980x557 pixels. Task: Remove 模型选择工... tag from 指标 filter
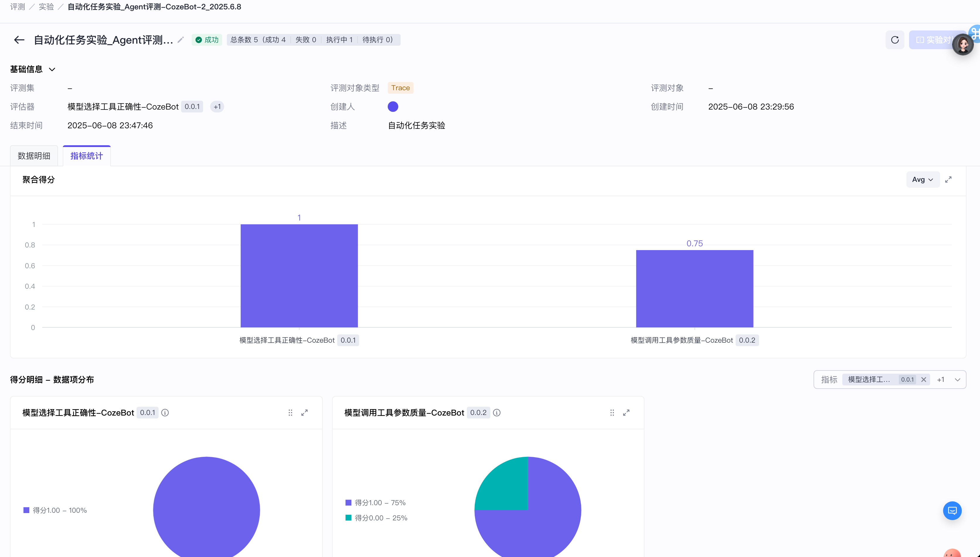923,380
